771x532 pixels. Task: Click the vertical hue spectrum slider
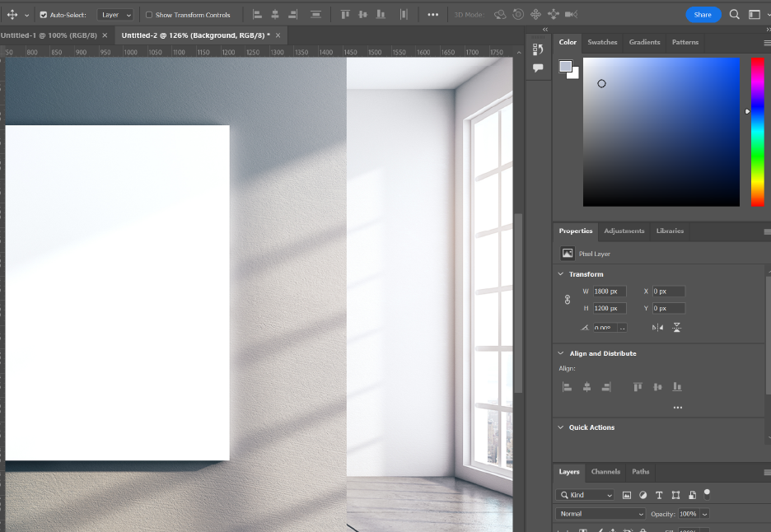(x=757, y=132)
